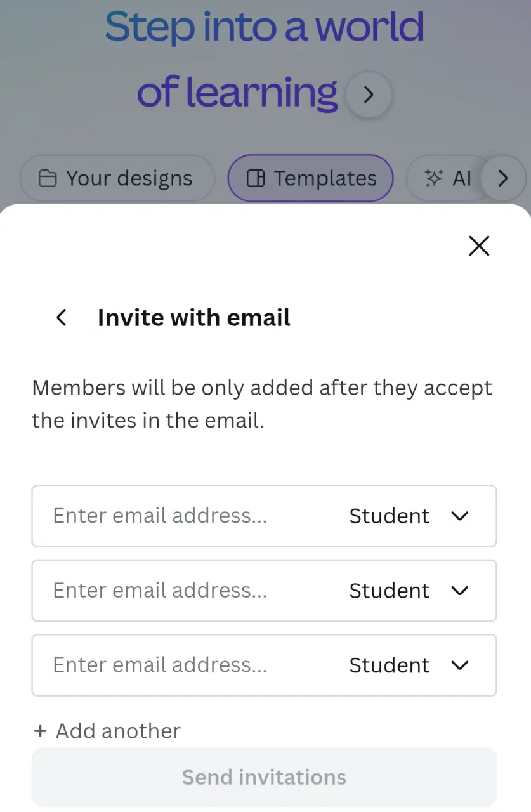Show more chips with the right chevron button
This screenshot has width=531, height=812.
coord(503,179)
